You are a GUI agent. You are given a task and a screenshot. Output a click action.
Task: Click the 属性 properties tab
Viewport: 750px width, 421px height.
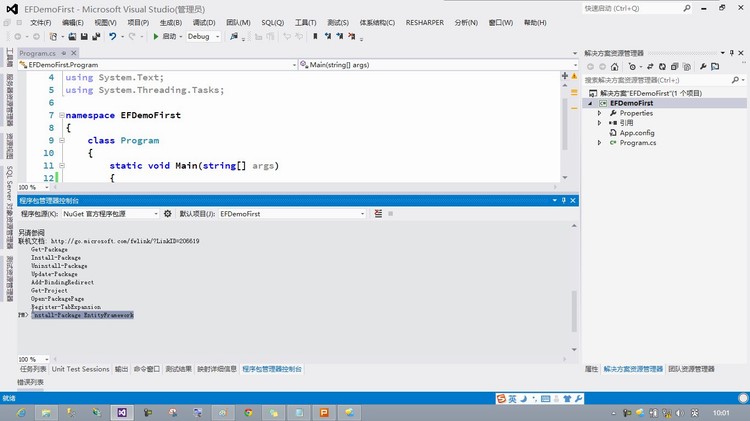pyautogui.click(x=592, y=369)
